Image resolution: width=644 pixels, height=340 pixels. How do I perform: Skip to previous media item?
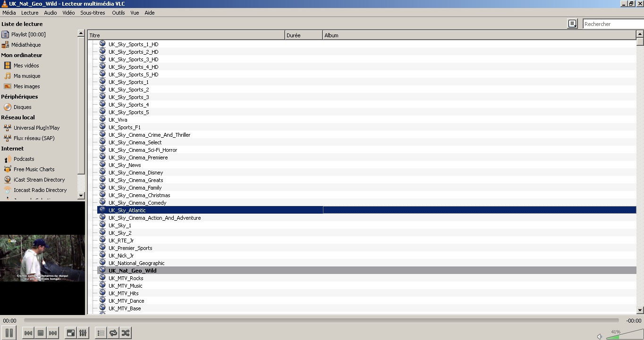pyautogui.click(x=28, y=333)
